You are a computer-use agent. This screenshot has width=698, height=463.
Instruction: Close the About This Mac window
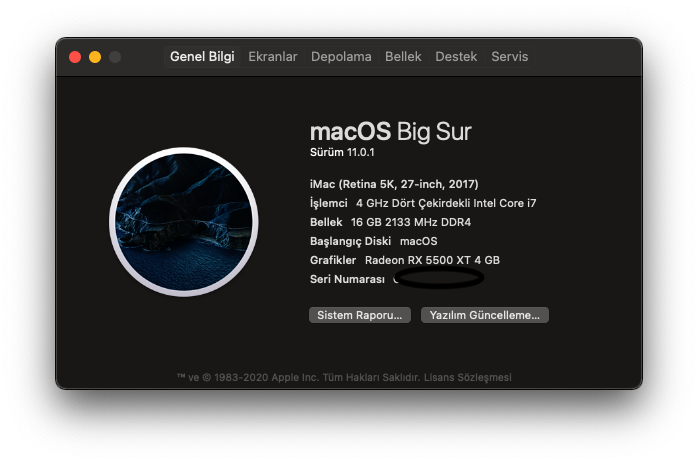click(x=75, y=57)
